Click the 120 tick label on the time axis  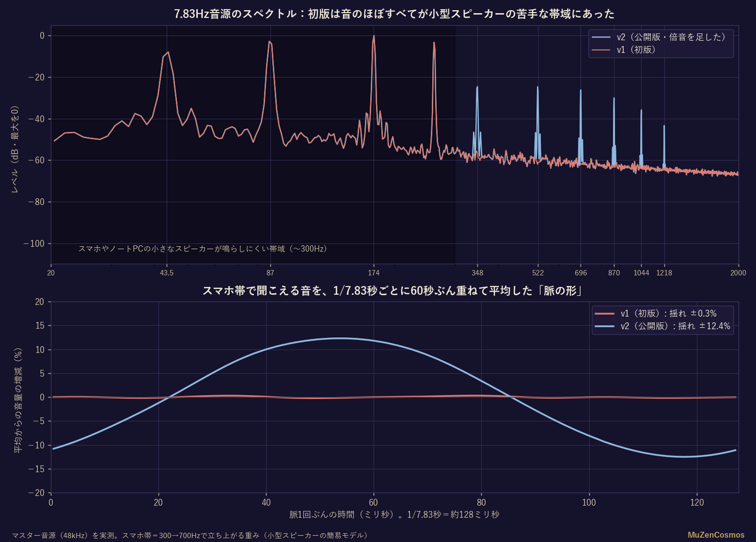pos(697,502)
